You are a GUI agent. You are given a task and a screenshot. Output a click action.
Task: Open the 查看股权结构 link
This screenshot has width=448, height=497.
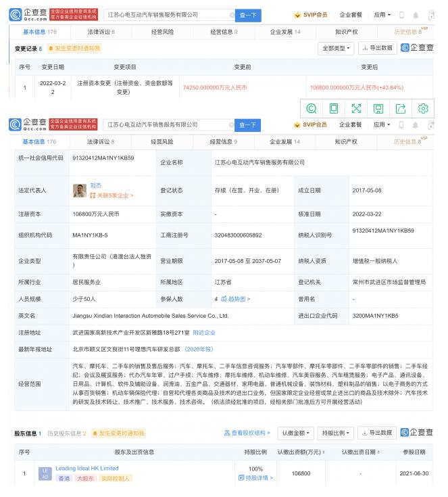click(x=247, y=433)
